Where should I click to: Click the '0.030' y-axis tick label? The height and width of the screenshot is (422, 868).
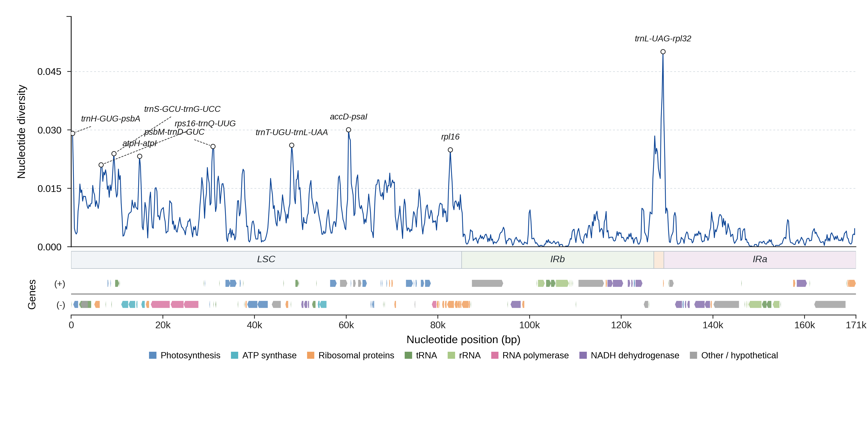[x=50, y=130]
